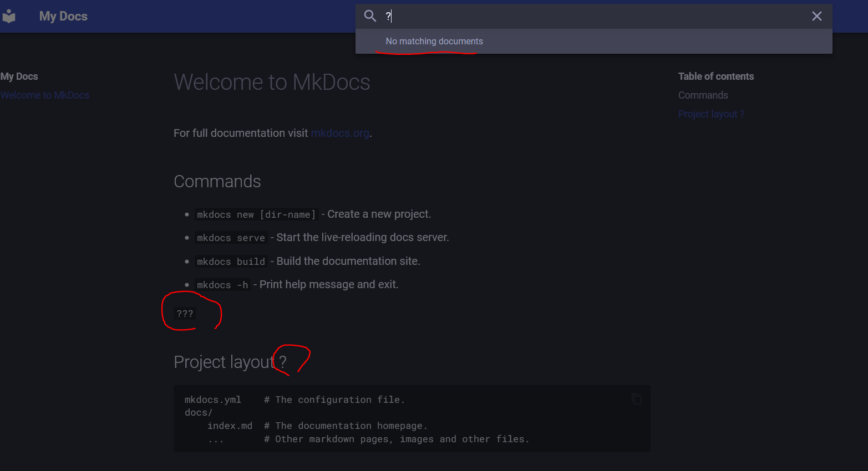Open the mkdocs.org link
Viewport: 868px width, 471px height.
[x=340, y=133]
